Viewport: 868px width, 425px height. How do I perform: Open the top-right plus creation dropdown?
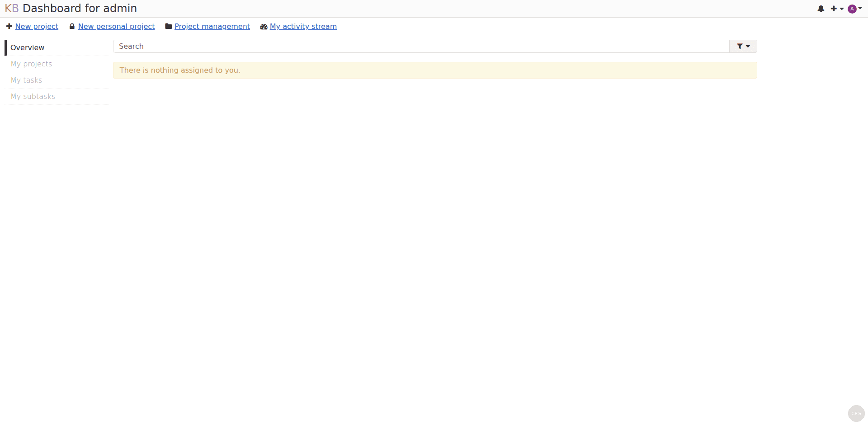(836, 9)
